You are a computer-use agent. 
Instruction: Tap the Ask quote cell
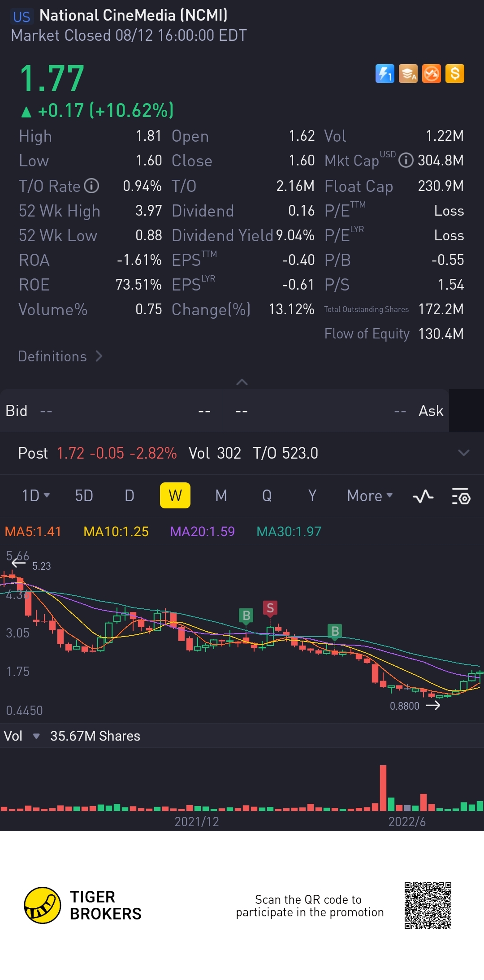[337, 411]
